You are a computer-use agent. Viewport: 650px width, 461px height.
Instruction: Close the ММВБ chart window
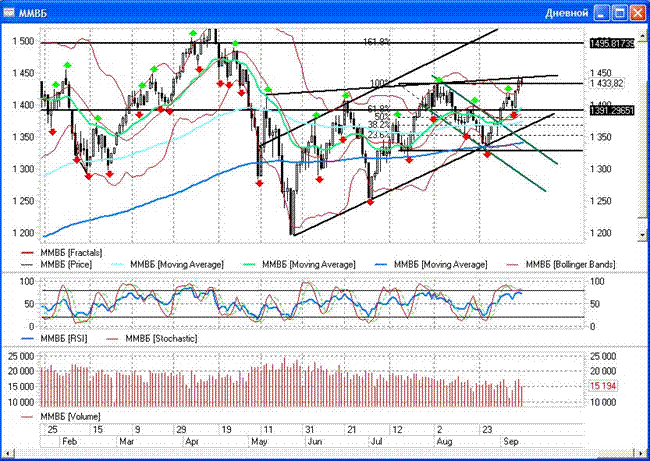(x=638, y=13)
